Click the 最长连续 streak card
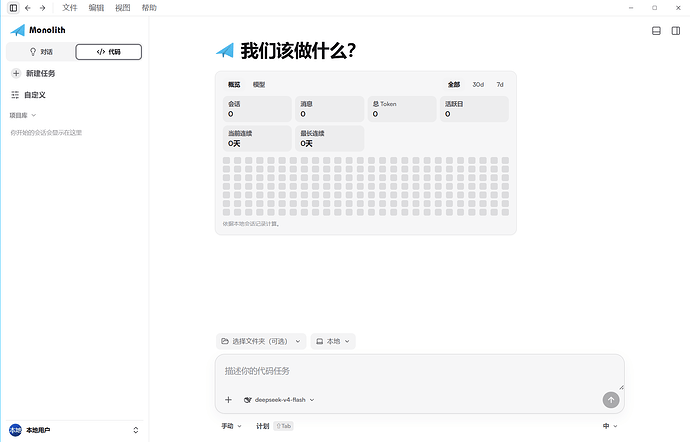Image resolution: width=690 pixels, height=442 pixels. (330, 139)
